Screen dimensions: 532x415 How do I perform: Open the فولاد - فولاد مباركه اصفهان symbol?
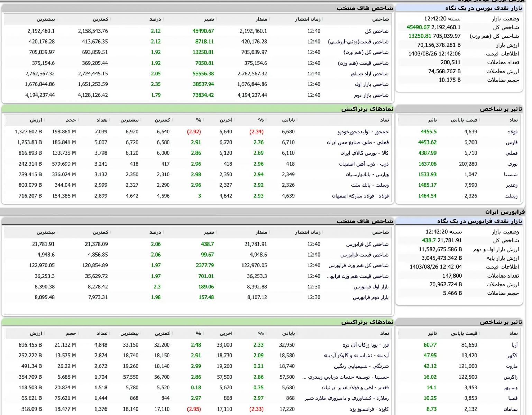[x=360, y=196]
